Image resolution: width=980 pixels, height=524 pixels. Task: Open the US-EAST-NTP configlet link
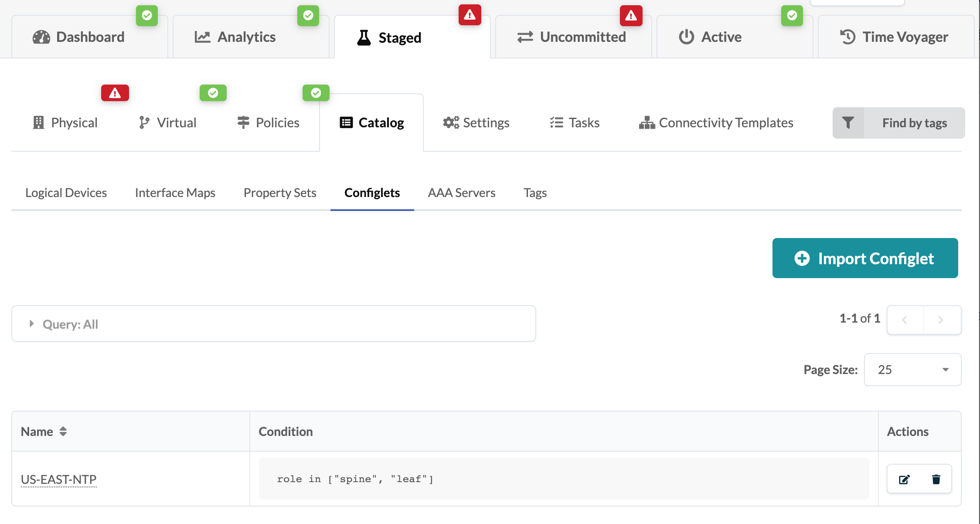pos(59,480)
